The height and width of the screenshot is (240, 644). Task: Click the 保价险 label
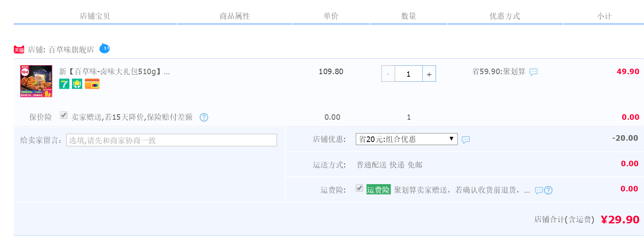point(40,117)
